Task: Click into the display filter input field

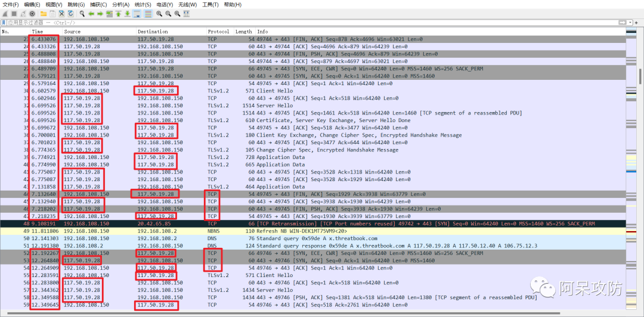Action: (x=298, y=23)
